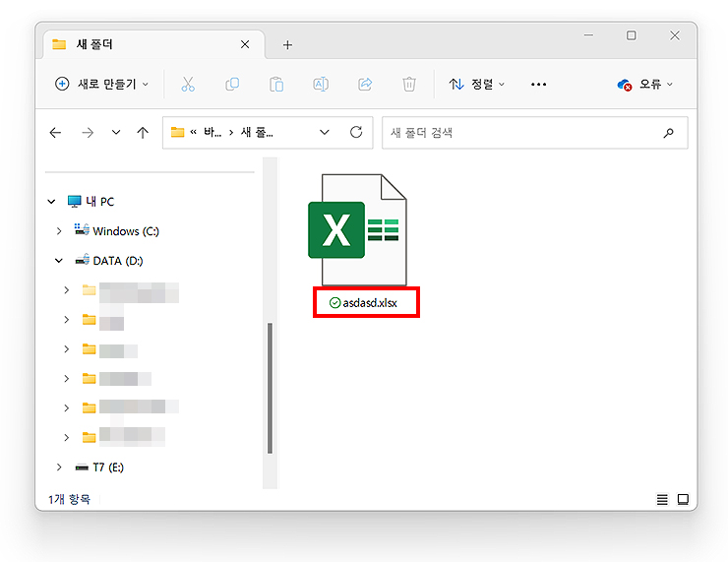728x562 pixels.
Task: Select the asdasd.xlsx Excel file icon
Action: [x=357, y=229]
